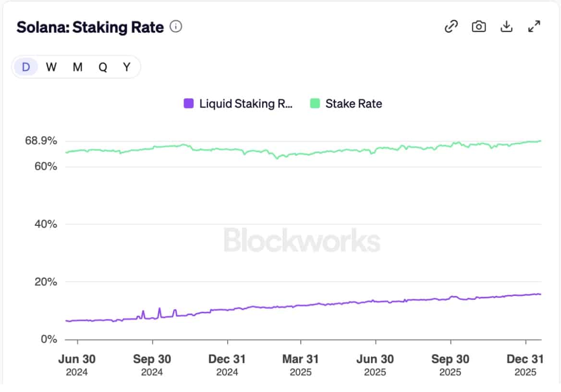Viewport: 561px width, 392px height.
Task: Take a chart snapshot with the camera icon
Action: coord(478,27)
